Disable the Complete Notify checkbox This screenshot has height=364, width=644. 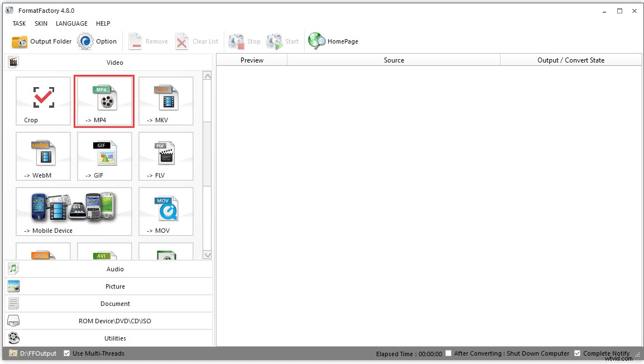point(578,353)
